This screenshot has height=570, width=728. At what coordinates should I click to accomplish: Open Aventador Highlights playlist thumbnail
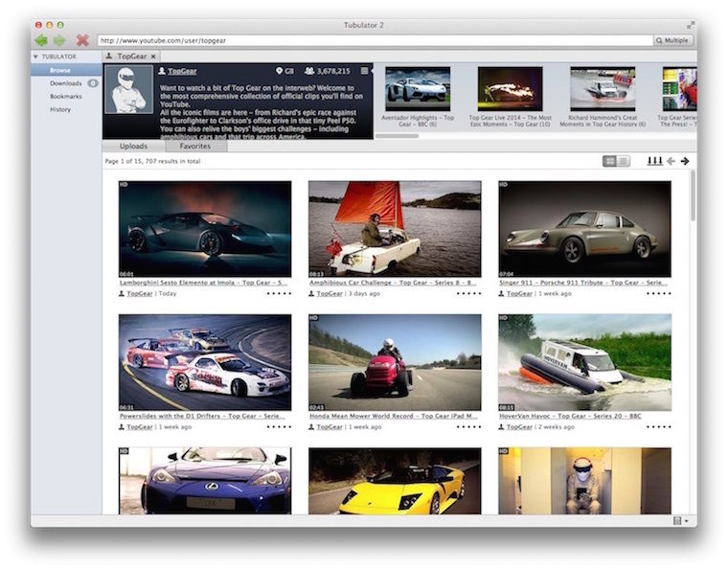click(418, 89)
